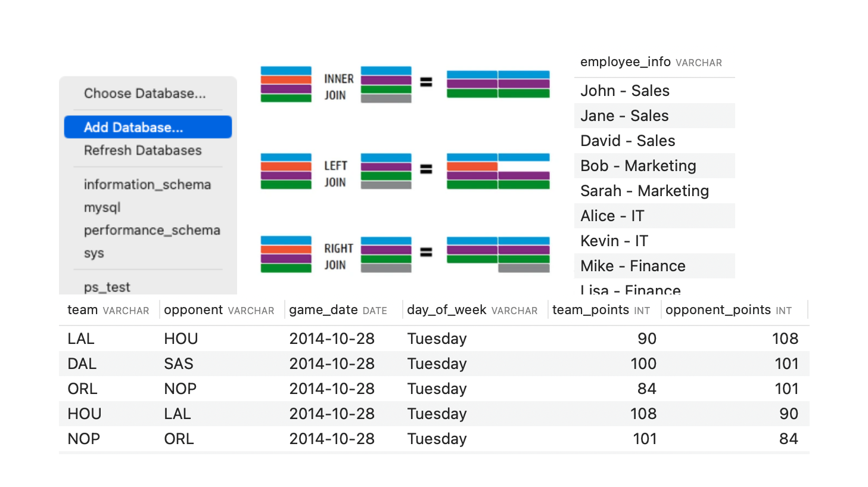The width and height of the screenshot is (868, 487).
Task: Select the information_schema database
Action: pos(147,185)
